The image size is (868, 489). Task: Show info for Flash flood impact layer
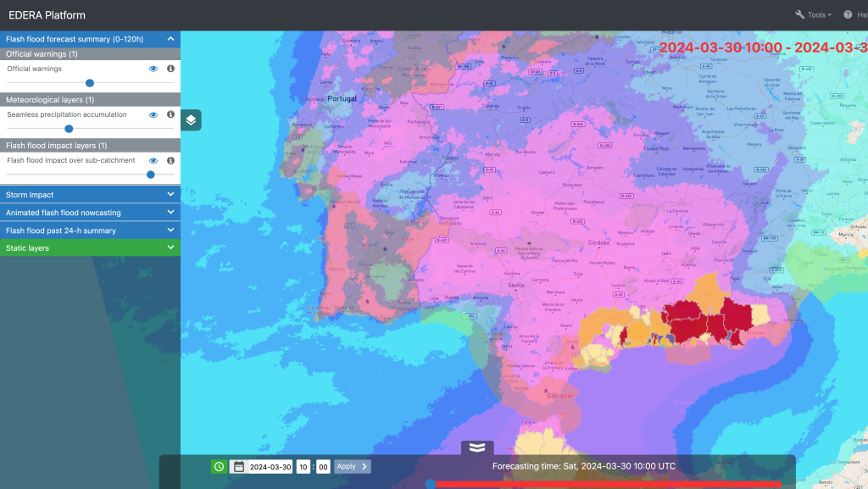(170, 160)
